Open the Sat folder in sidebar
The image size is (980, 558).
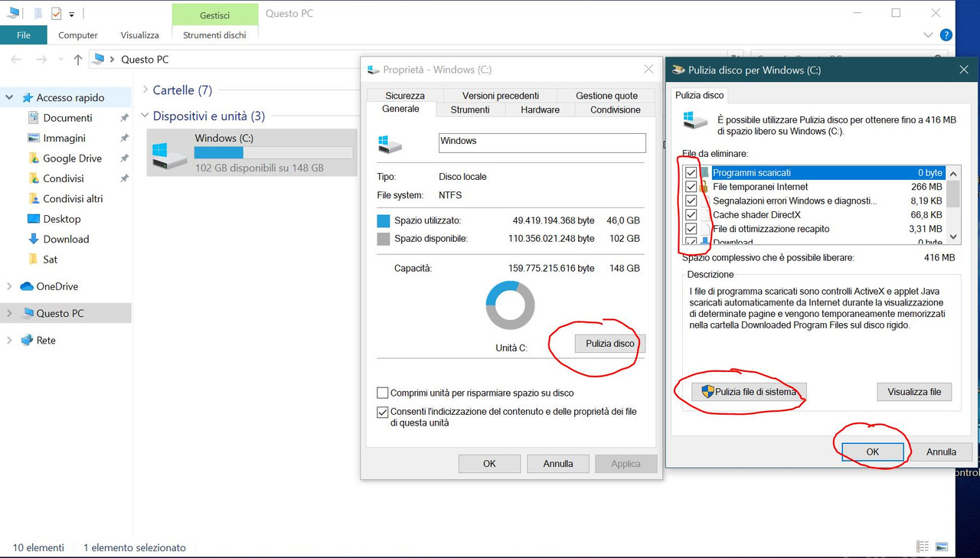click(50, 259)
